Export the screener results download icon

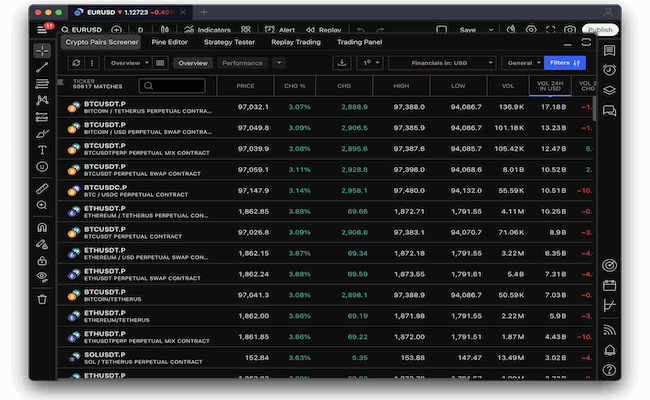coord(342,63)
